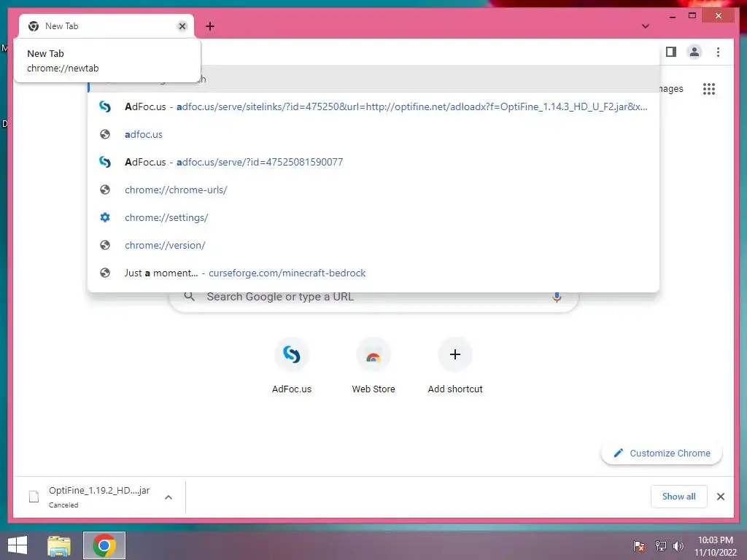
Task: Click the globe icon beside chrome://version/
Action: click(x=105, y=245)
